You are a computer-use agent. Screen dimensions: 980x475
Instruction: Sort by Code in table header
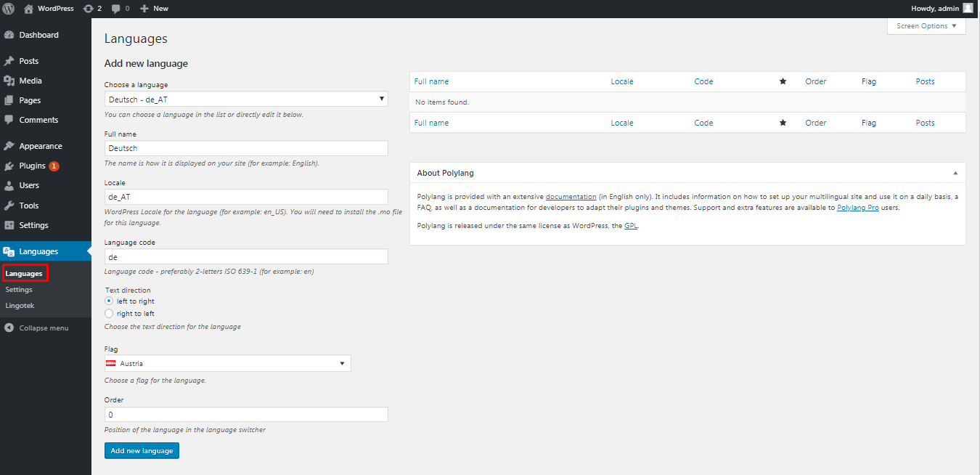(703, 81)
